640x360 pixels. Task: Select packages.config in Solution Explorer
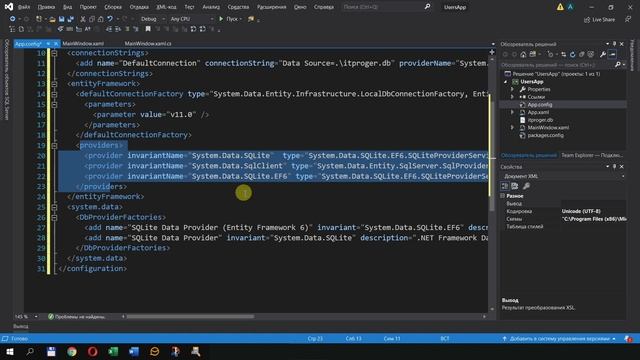545,136
